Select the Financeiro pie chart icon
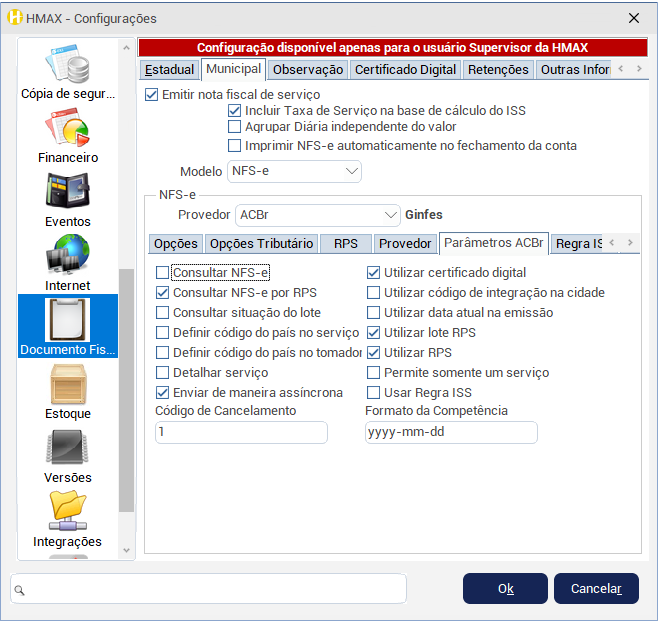Screen dimensions: 658x622 pyautogui.click(x=67, y=128)
